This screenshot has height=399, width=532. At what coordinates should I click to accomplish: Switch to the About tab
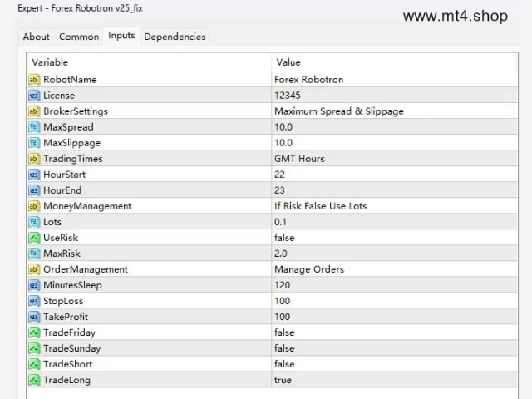[36, 37]
